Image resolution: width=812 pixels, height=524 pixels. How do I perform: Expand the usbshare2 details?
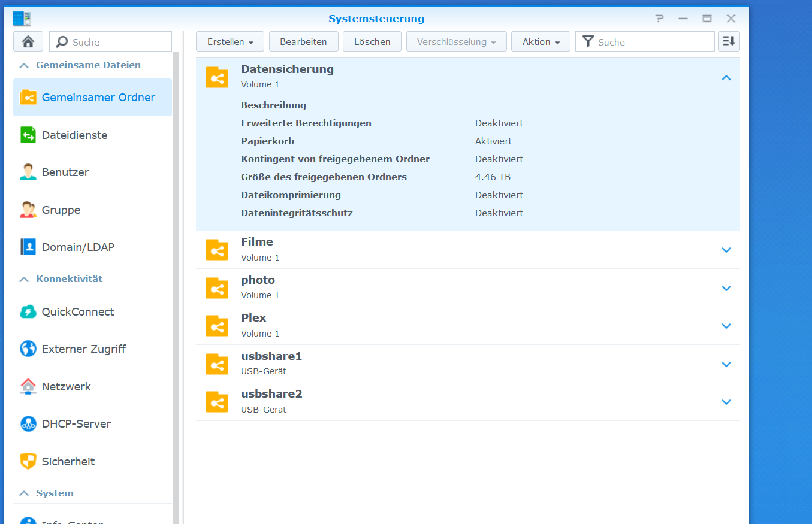point(726,402)
